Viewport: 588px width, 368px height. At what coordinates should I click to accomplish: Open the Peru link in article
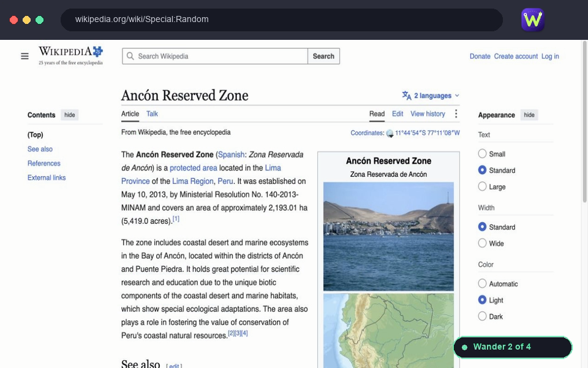coord(225,182)
